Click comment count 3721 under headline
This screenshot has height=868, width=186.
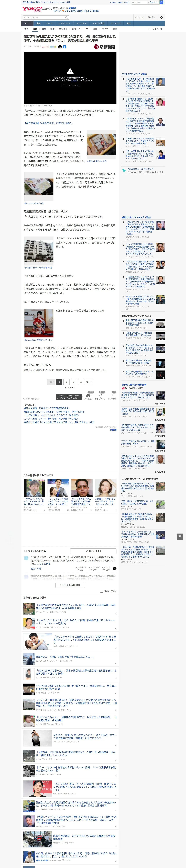click(46, 47)
